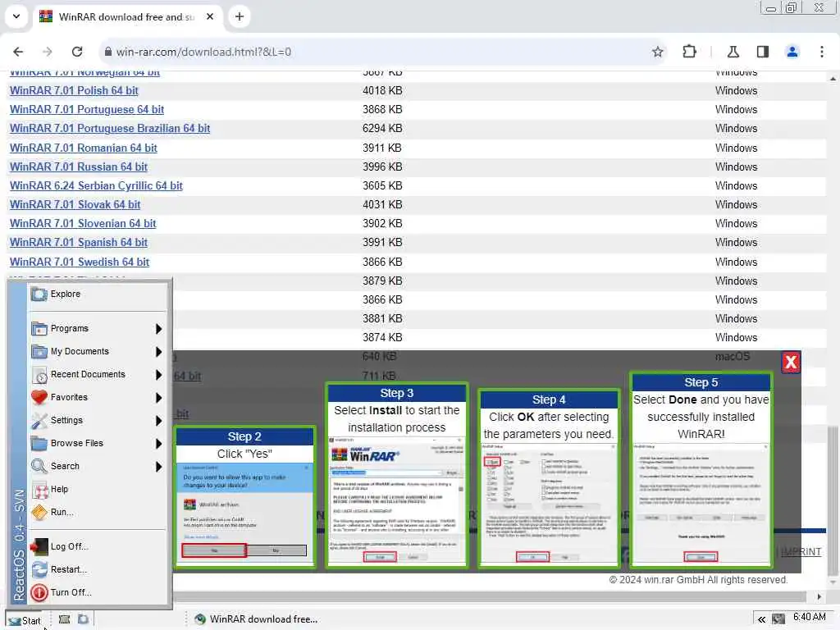This screenshot has height=630, width=840.
Task: Open Explore in the Start menu
Action: 98,294
